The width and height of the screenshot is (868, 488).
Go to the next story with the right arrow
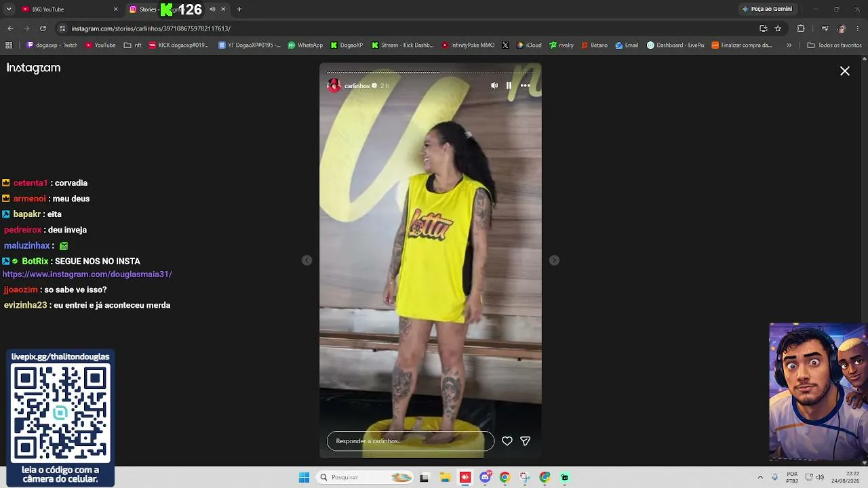pos(554,260)
